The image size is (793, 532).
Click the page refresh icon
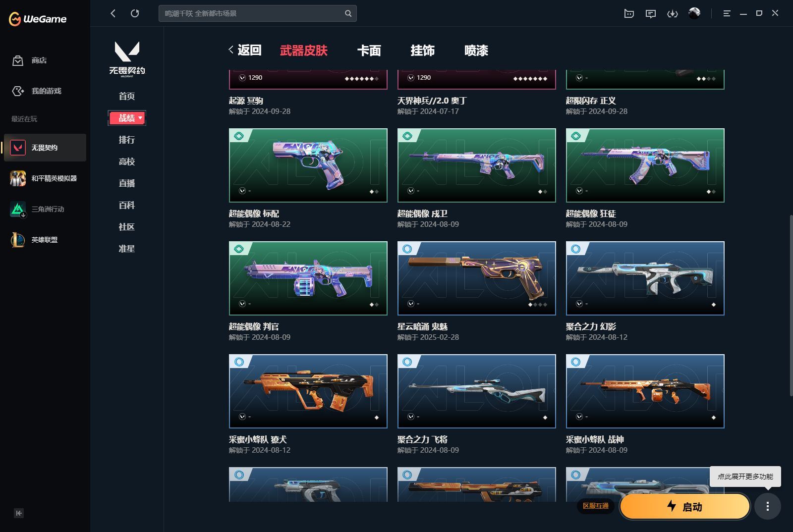(135, 13)
